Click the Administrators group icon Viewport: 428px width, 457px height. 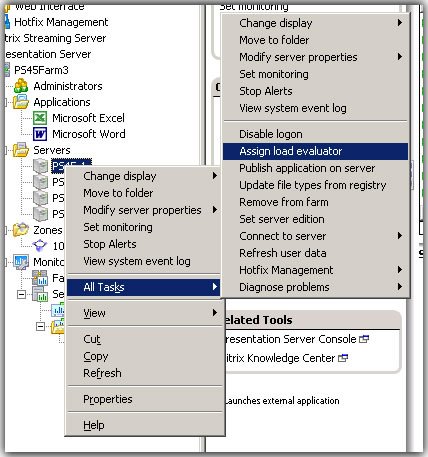tap(21, 86)
